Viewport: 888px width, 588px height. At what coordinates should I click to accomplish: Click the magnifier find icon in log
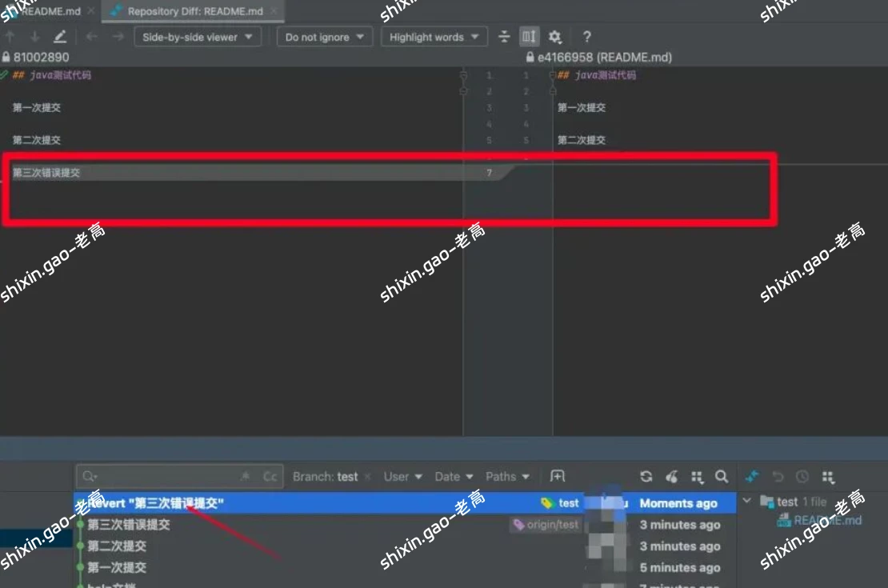(x=722, y=477)
